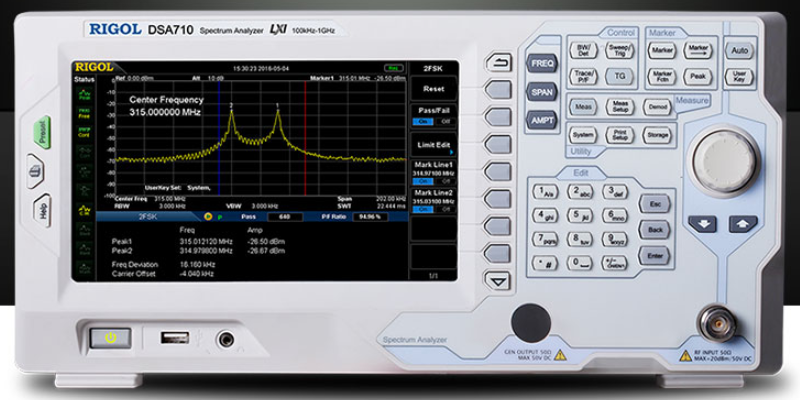
Task: Hit the up arrow key under the knob
Action: (x=743, y=224)
